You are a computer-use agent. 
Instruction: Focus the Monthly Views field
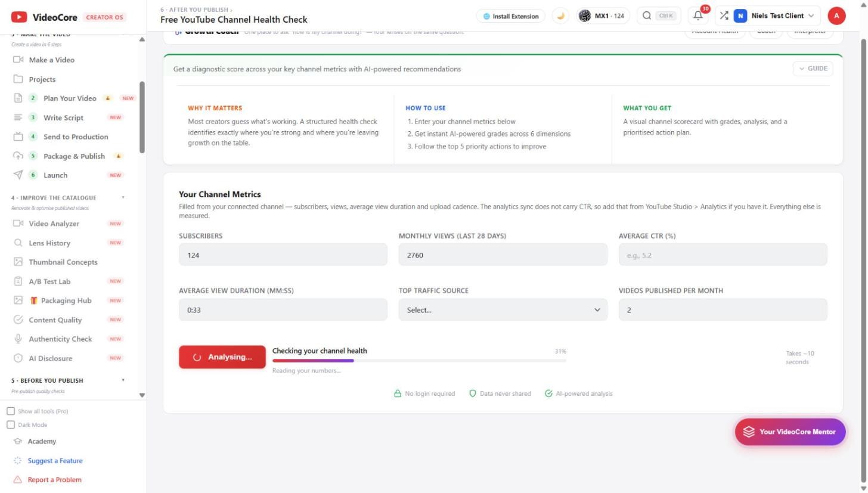503,255
